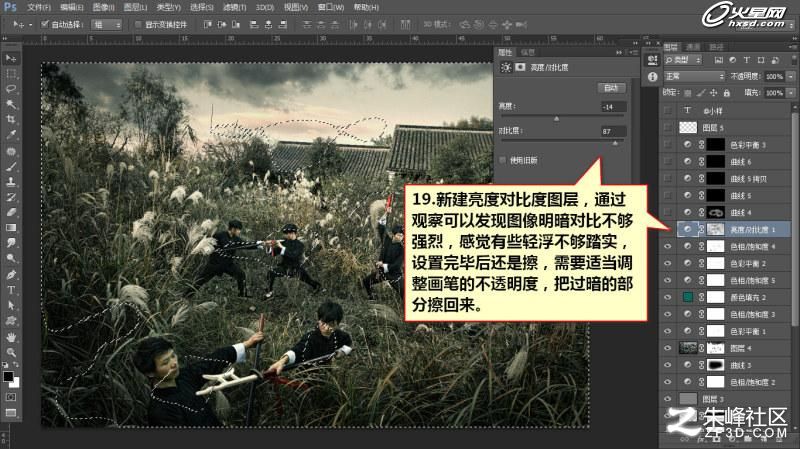Viewport: 800px width, 449px height.
Task: Click the 对比度 contrast slider handle
Action: tap(615, 143)
